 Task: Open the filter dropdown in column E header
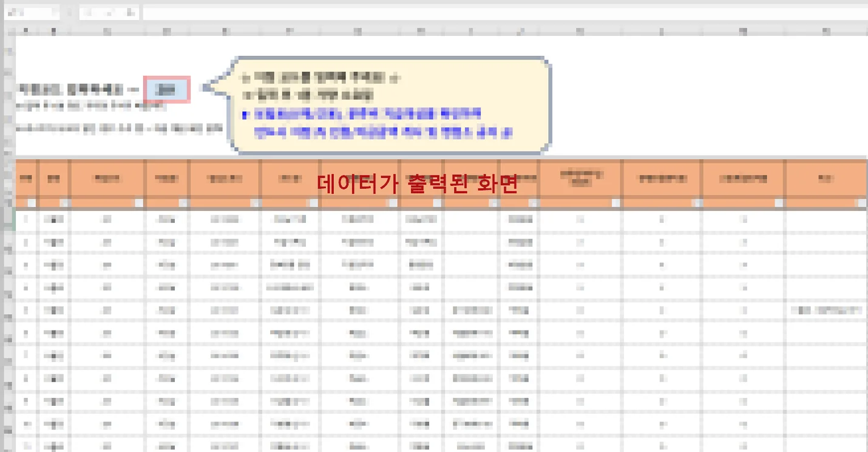(x=255, y=203)
